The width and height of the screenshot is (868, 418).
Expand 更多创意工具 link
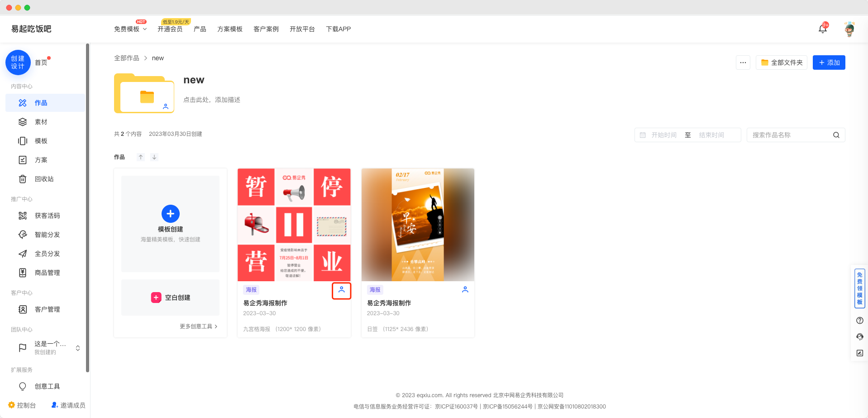[198, 326]
